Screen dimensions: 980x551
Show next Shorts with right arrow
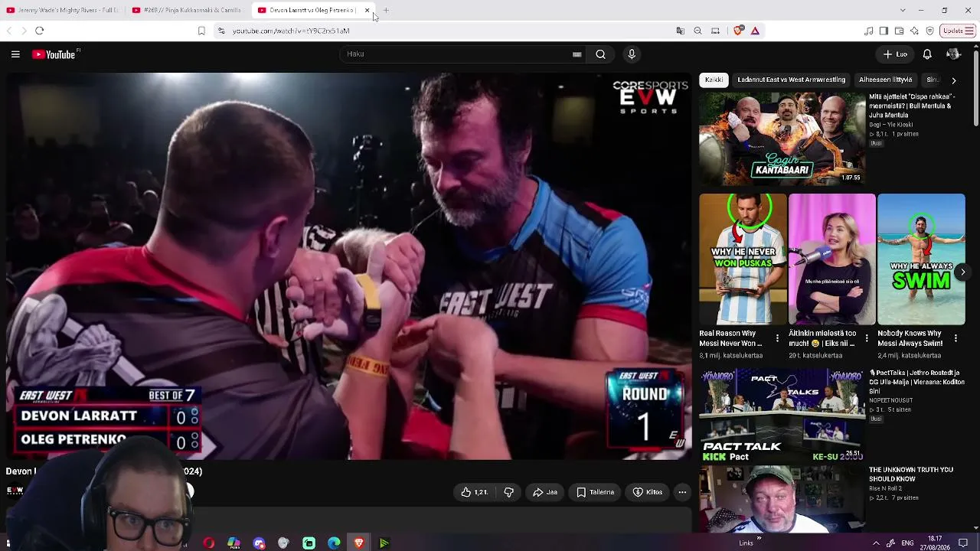pos(963,272)
